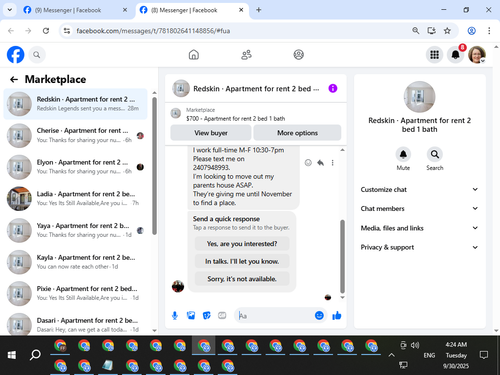Image resolution: width=500 pixels, height=375 pixels.
Task: Expand Customize chat section
Action: pos(419,190)
